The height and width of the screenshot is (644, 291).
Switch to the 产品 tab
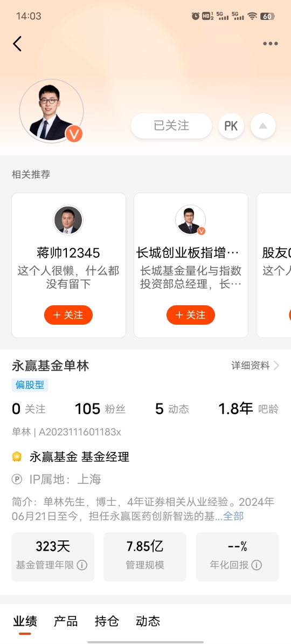tap(66, 621)
